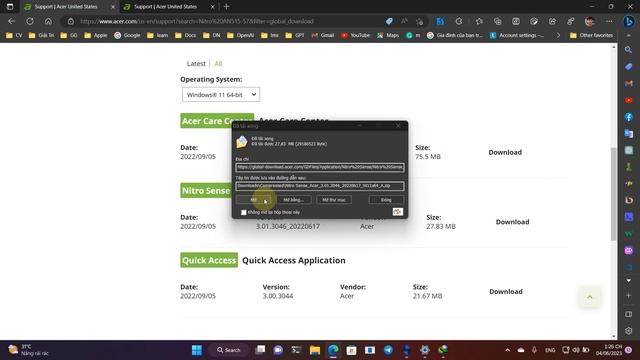Open the Apple bookmarks folder
This screenshot has height=360, width=640.
[x=96, y=36]
